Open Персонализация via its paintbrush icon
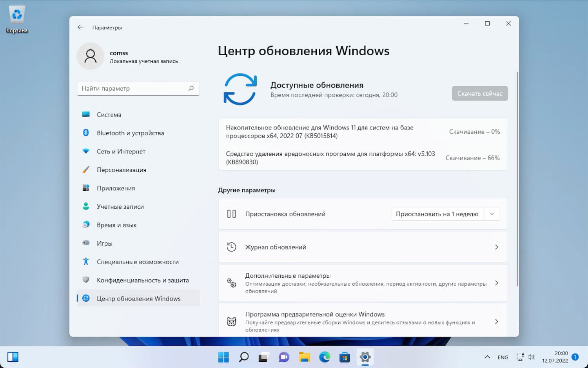The width and height of the screenshot is (588, 368). [86, 169]
